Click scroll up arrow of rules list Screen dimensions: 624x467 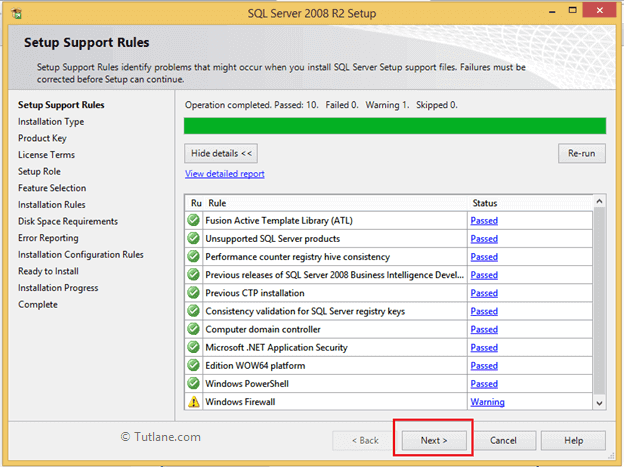599,202
